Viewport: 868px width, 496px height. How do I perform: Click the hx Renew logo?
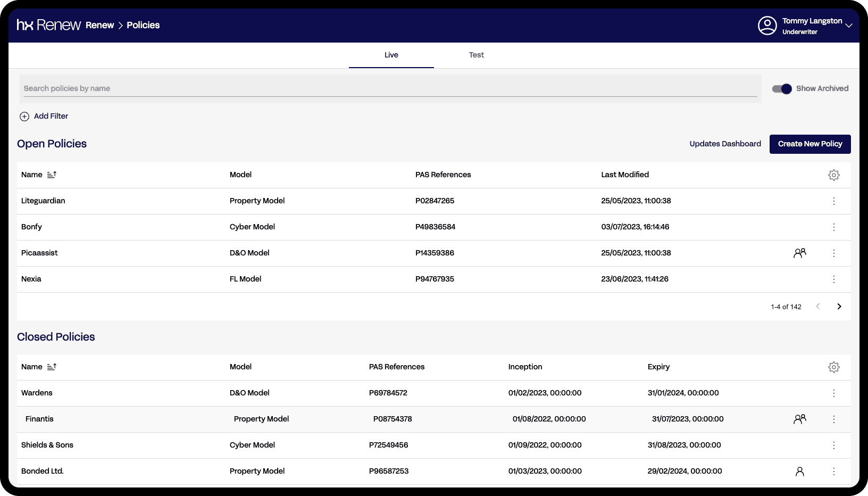(48, 25)
